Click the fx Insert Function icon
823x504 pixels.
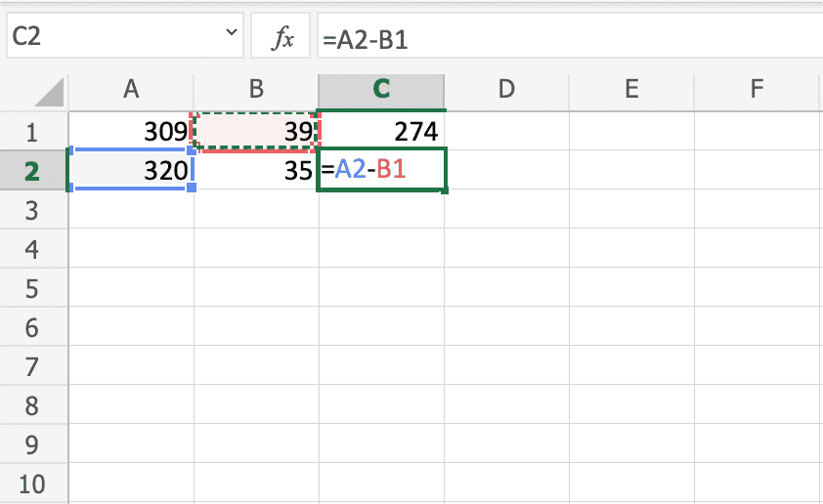click(x=282, y=38)
